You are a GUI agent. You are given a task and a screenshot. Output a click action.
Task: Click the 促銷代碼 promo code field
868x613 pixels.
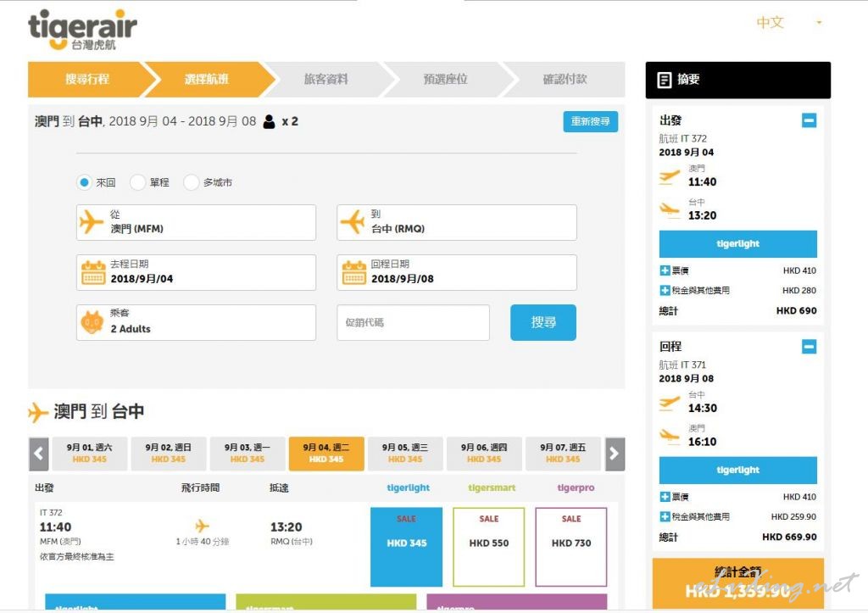(x=413, y=322)
